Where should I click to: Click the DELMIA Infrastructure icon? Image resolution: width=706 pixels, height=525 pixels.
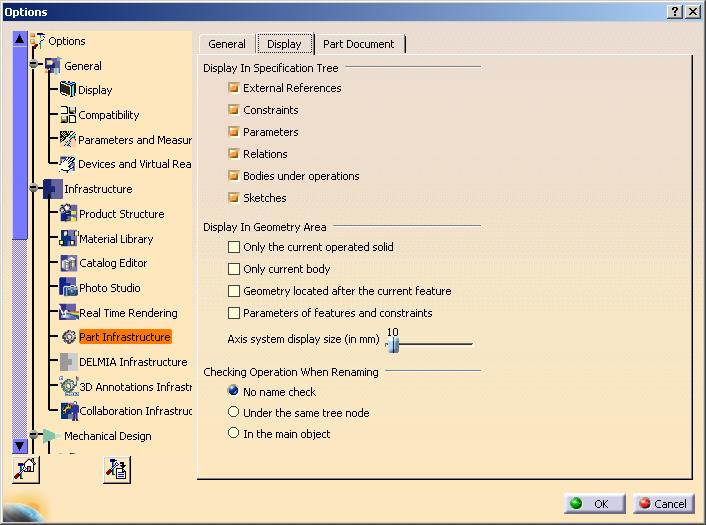(68, 362)
